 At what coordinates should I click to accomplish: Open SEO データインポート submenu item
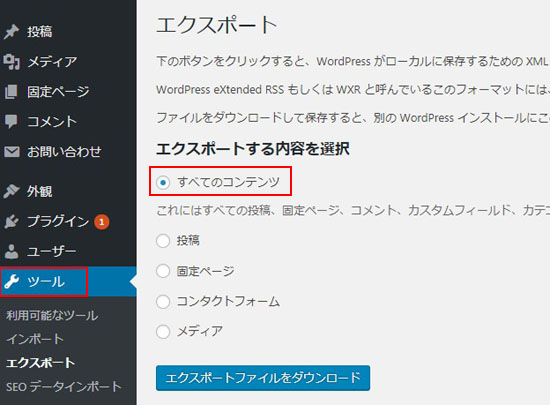tap(64, 387)
